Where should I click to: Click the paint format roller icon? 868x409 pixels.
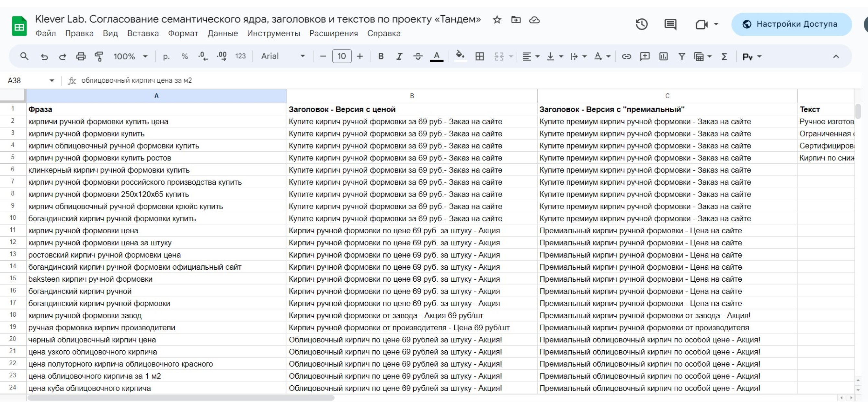99,56
